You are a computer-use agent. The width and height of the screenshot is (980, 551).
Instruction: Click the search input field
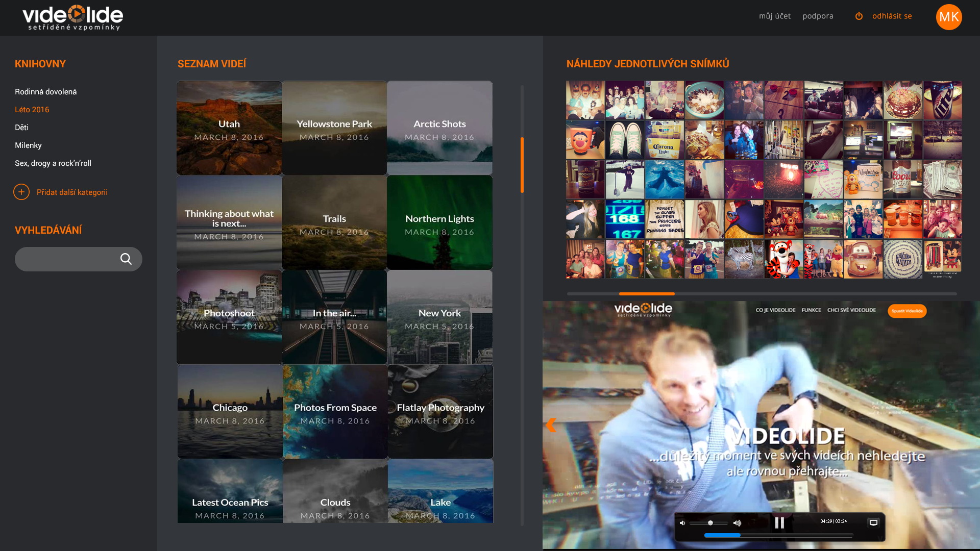coord(66,259)
